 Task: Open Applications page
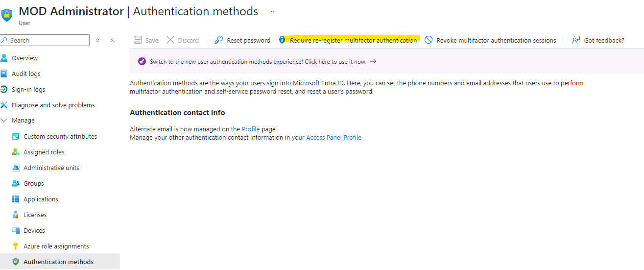click(41, 199)
